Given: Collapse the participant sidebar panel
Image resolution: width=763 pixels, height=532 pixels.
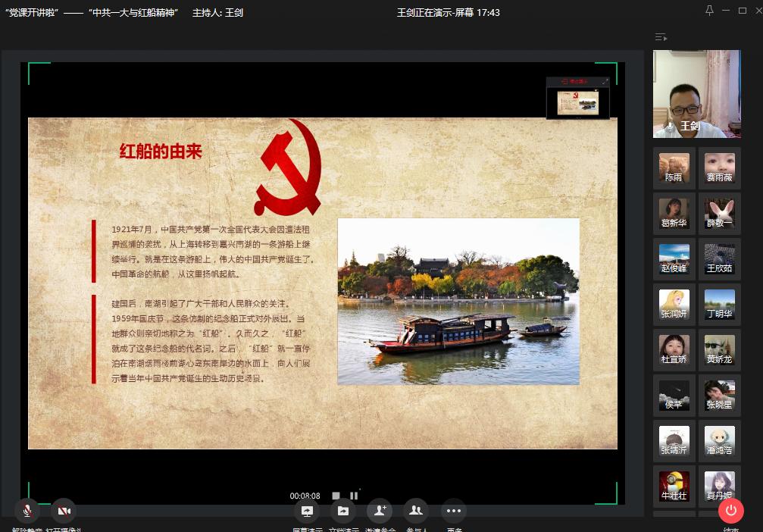Looking at the screenshot, I should click(661, 37).
